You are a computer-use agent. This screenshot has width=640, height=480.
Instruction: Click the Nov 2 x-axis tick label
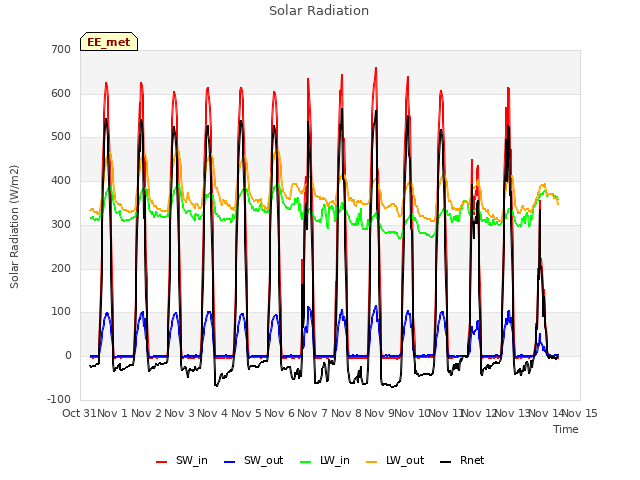tap(147, 413)
